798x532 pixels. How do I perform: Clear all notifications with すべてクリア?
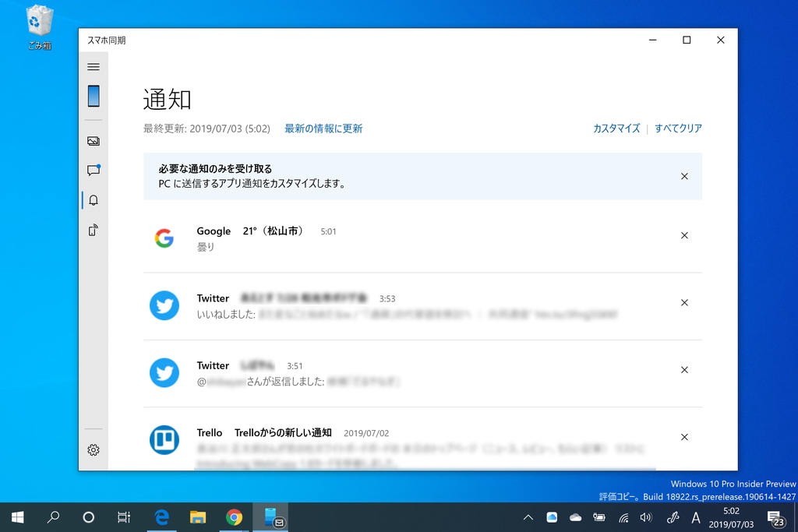click(678, 128)
